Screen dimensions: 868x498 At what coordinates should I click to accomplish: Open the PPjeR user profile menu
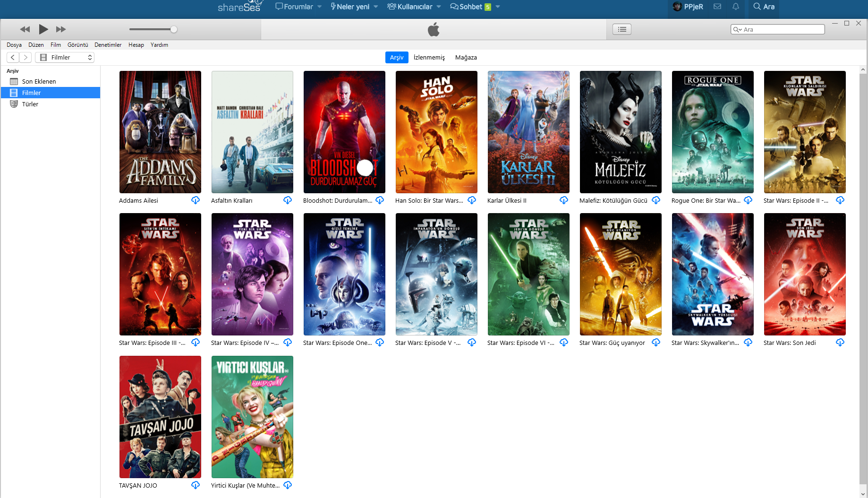pyautogui.click(x=688, y=7)
